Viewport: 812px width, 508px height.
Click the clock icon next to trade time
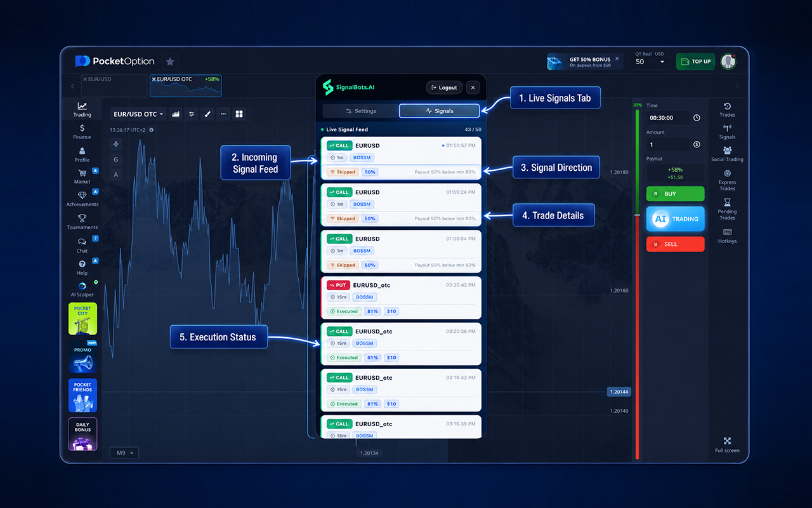[697, 118]
